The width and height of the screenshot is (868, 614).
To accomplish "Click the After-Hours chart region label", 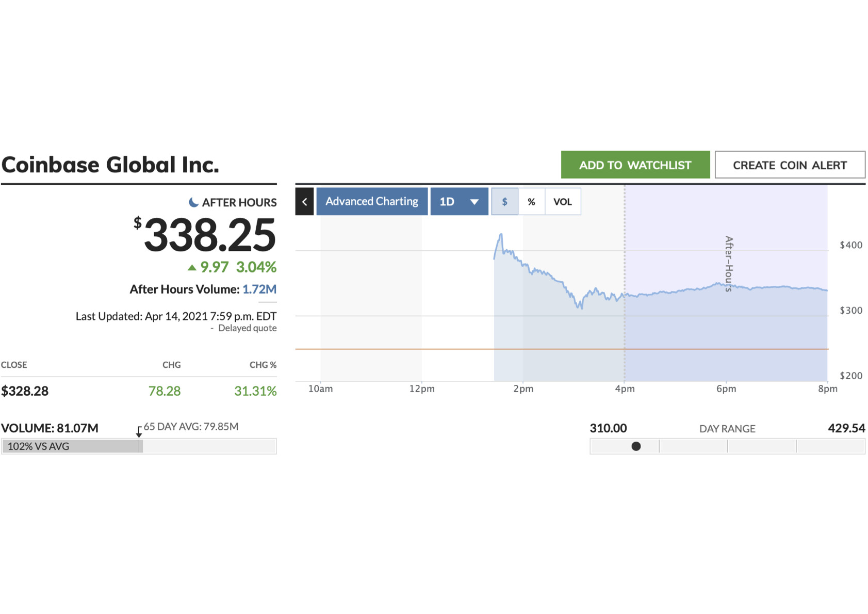I will pyautogui.click(x=729, y=264).
